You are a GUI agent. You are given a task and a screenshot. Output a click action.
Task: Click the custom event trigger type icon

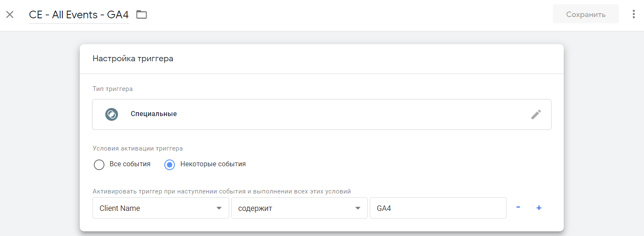point(111,114)
